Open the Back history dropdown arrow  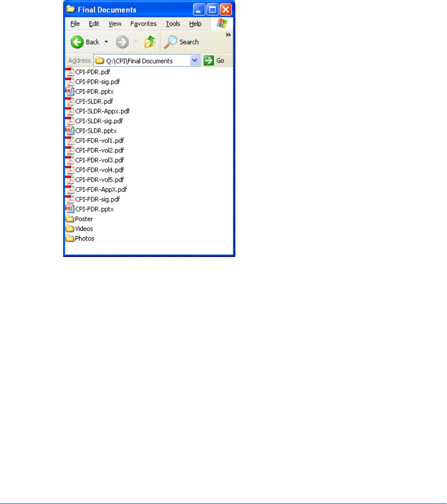tap(106, 42)
